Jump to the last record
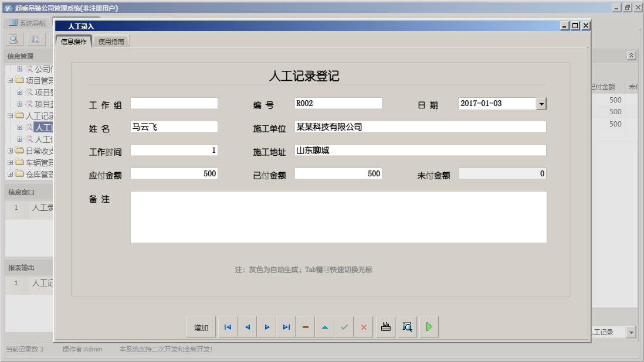Screen dimensions: 644x362 point(286,327)
